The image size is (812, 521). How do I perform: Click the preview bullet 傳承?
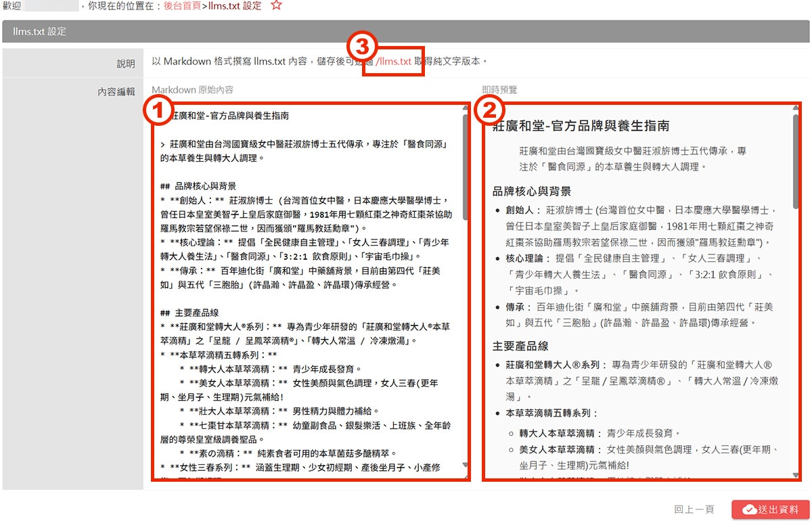coord(518,307)
